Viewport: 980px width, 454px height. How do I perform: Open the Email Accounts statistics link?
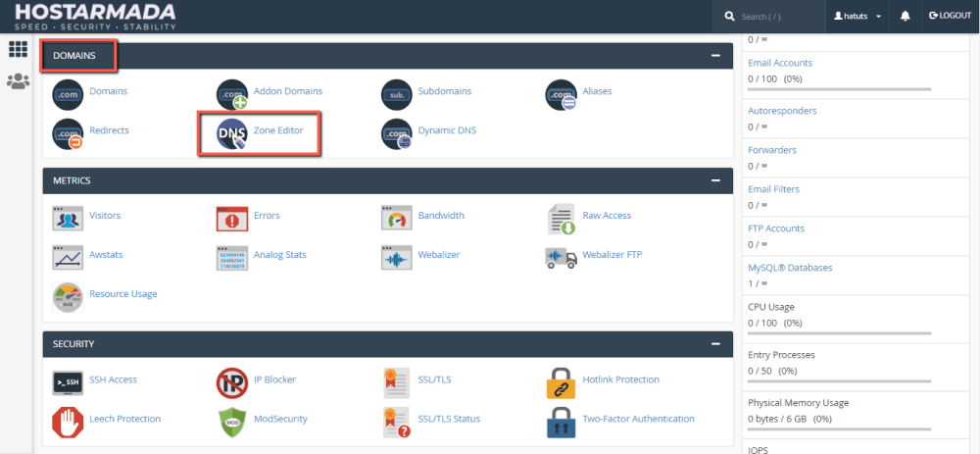[780, 63]
